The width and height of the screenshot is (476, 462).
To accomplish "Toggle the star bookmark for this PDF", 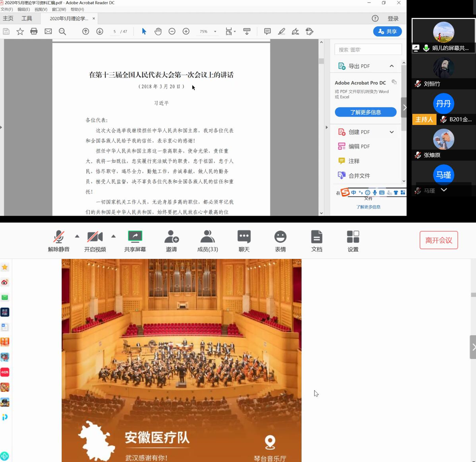I will (x=20, y=31).
